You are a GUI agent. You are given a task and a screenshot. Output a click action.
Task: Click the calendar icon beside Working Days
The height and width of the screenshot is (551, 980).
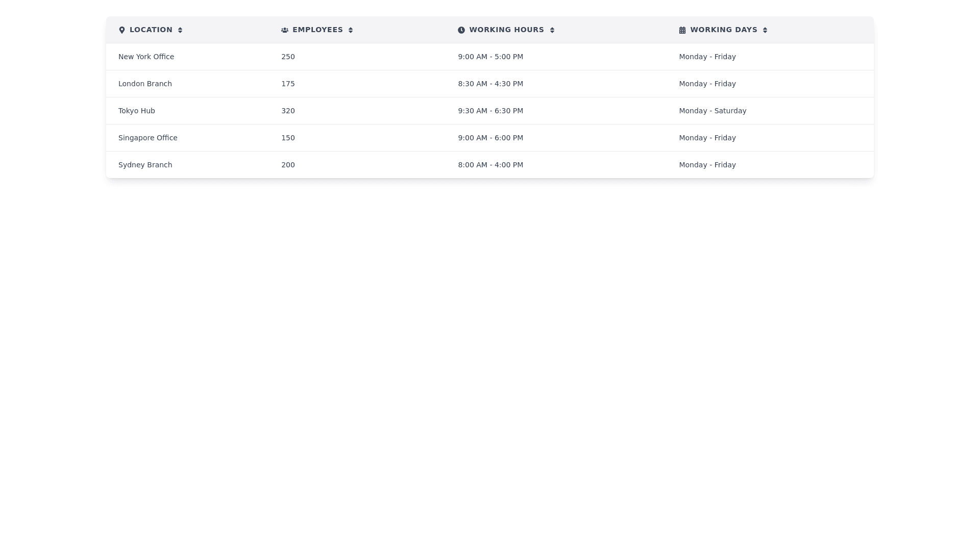click(x=682, y=30)
